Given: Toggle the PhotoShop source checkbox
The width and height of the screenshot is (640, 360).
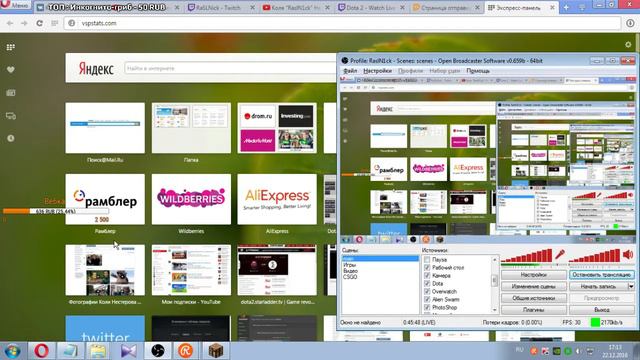Looking at the screenshot, I should (427, 307).
